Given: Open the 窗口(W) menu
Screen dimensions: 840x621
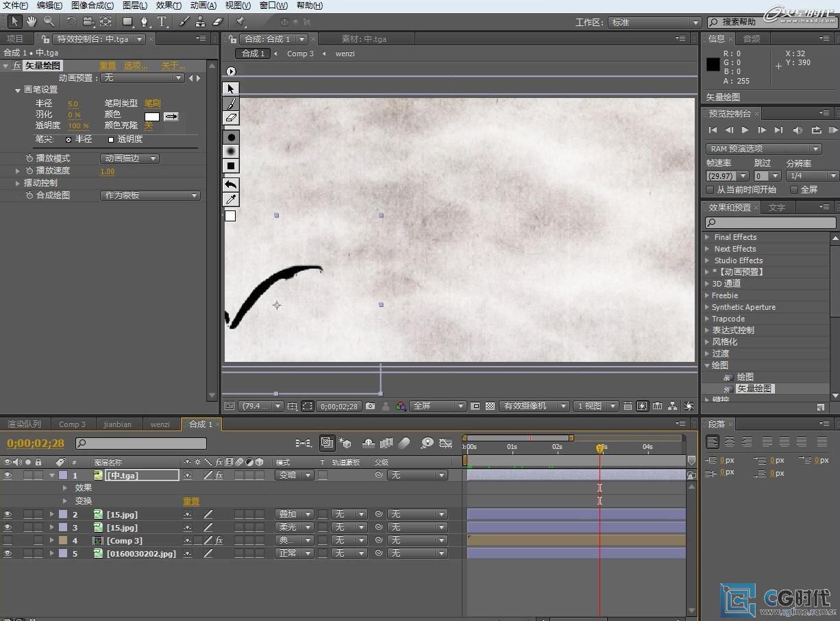Looking at the screenshot, I should [273, 5].
